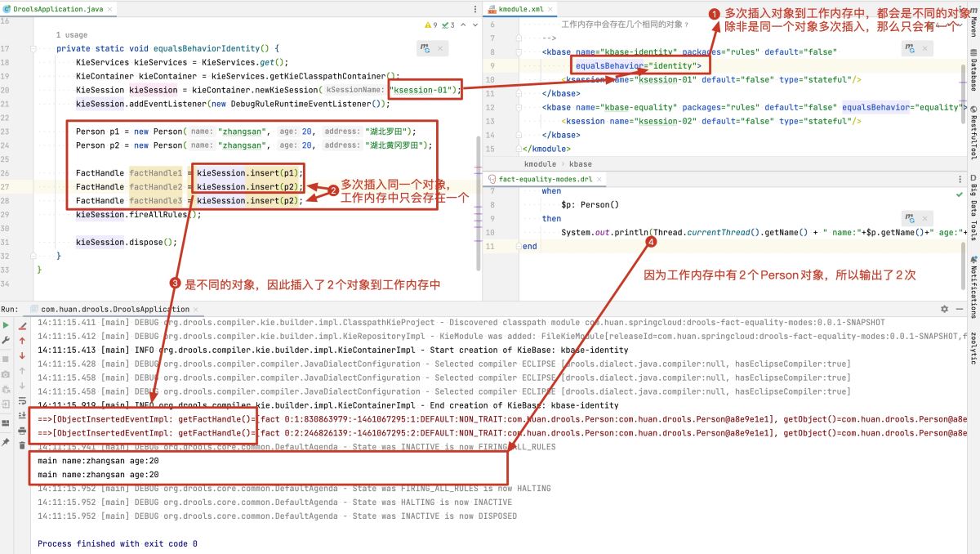Open the Database tool window

point(973,72)
